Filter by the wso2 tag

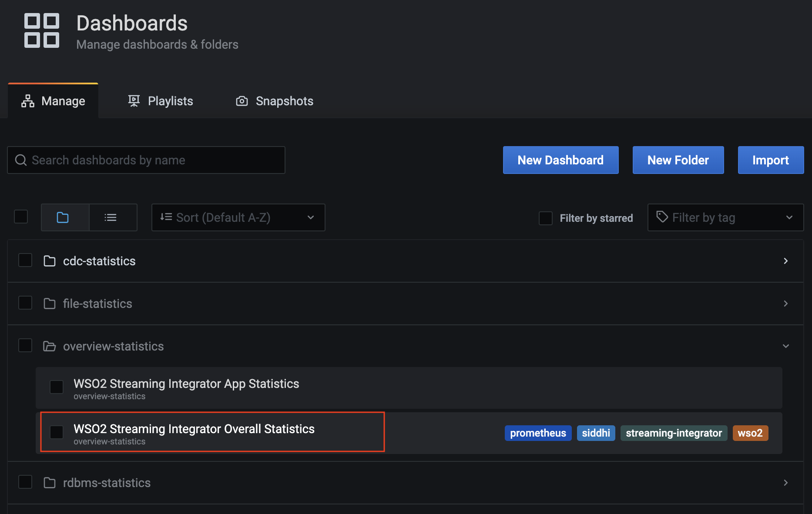(x=750, y=433)
